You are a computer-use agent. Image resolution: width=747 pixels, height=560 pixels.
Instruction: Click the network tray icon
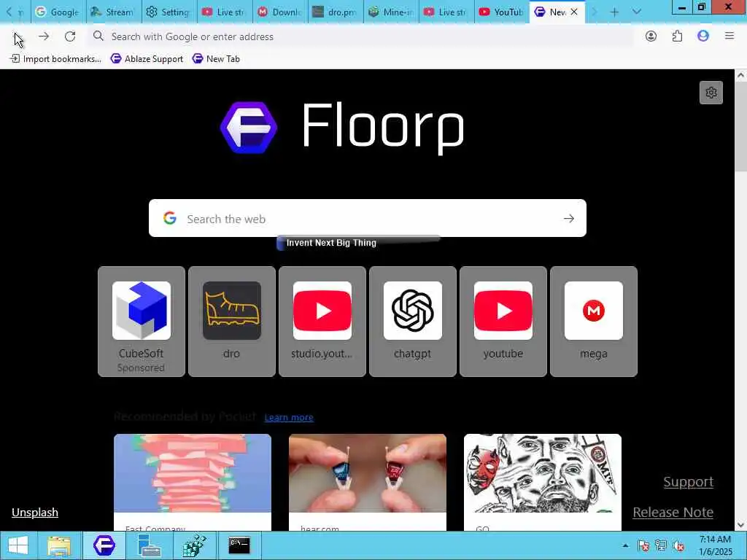(661, 545)
